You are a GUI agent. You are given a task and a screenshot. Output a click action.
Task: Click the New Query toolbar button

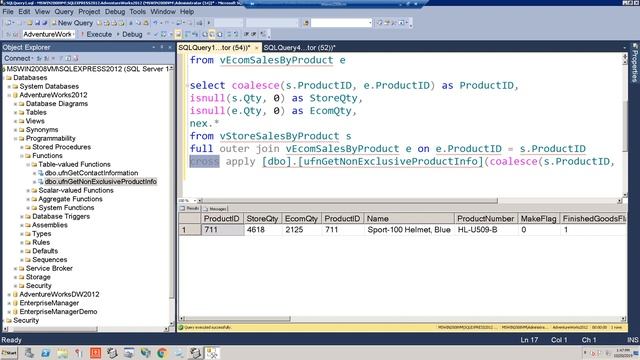click(x=72, y=23)
